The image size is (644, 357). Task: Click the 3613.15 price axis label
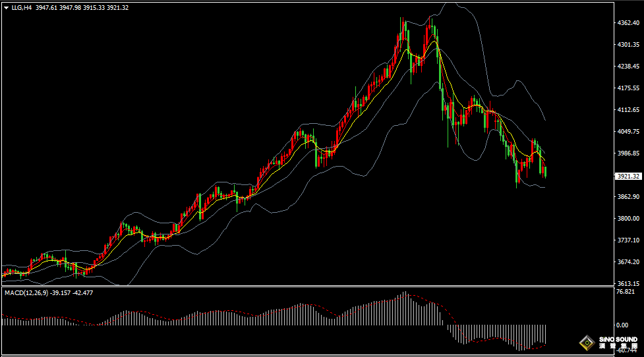coord(628,283)
